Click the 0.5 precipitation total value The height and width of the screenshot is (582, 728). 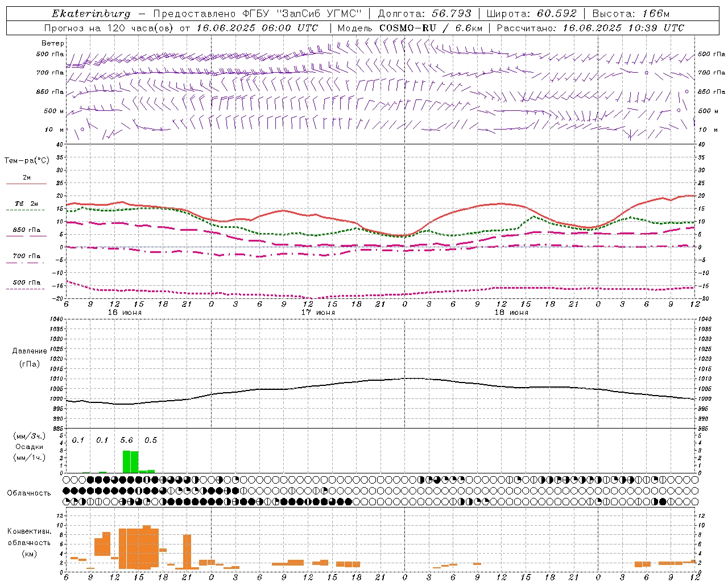pos(151,440)
